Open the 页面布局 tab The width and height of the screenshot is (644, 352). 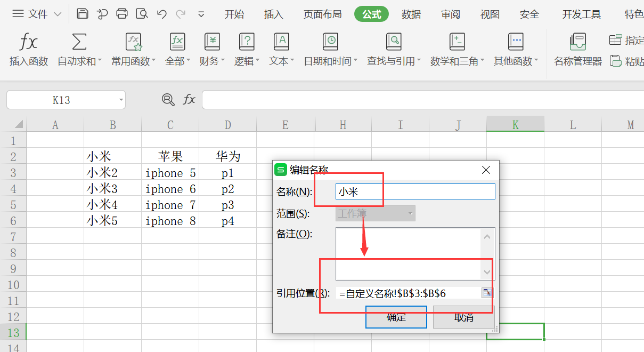click(x=323, y=14)
